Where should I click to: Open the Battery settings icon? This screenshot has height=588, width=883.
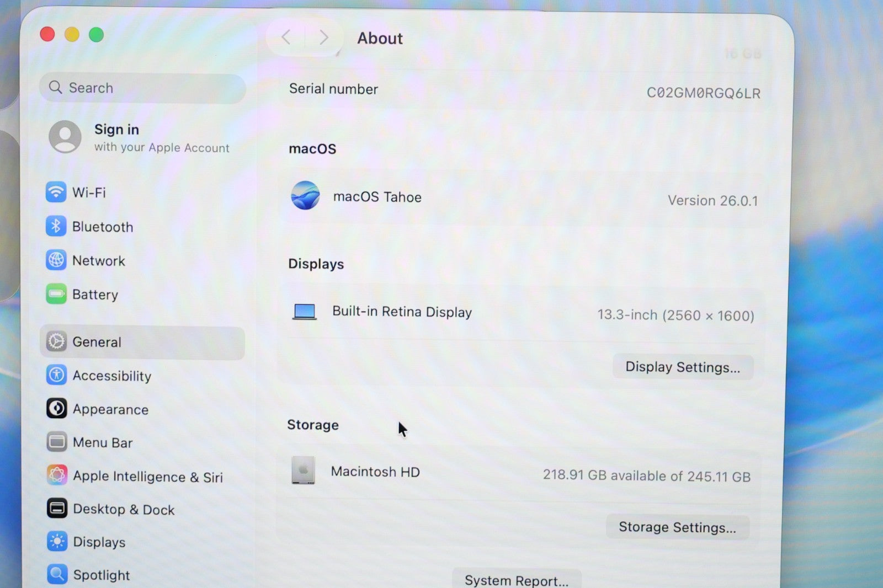pyautogui.click(x=56, y=294)
